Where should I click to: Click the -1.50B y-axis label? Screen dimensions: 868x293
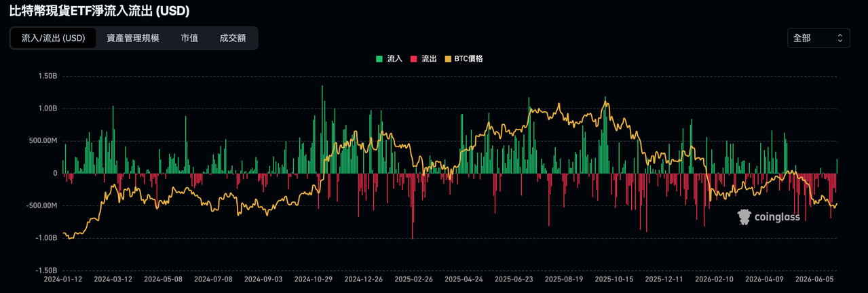tap(46, 271)
